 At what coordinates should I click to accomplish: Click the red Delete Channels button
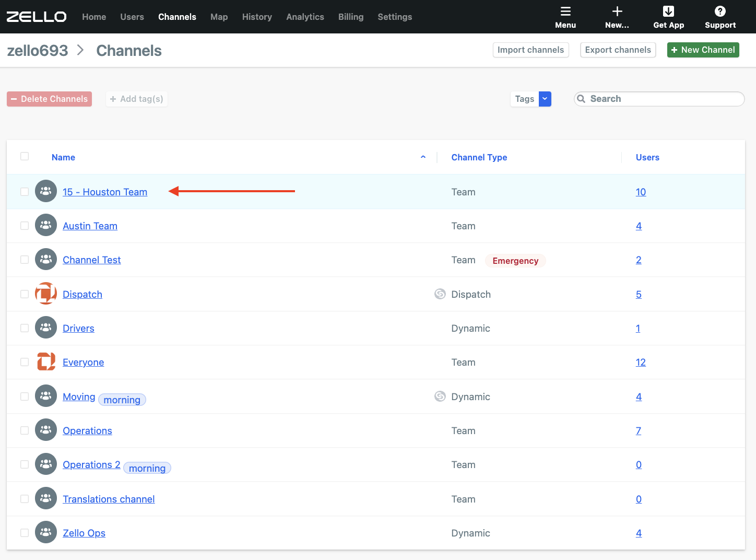(x=49, y=99)
